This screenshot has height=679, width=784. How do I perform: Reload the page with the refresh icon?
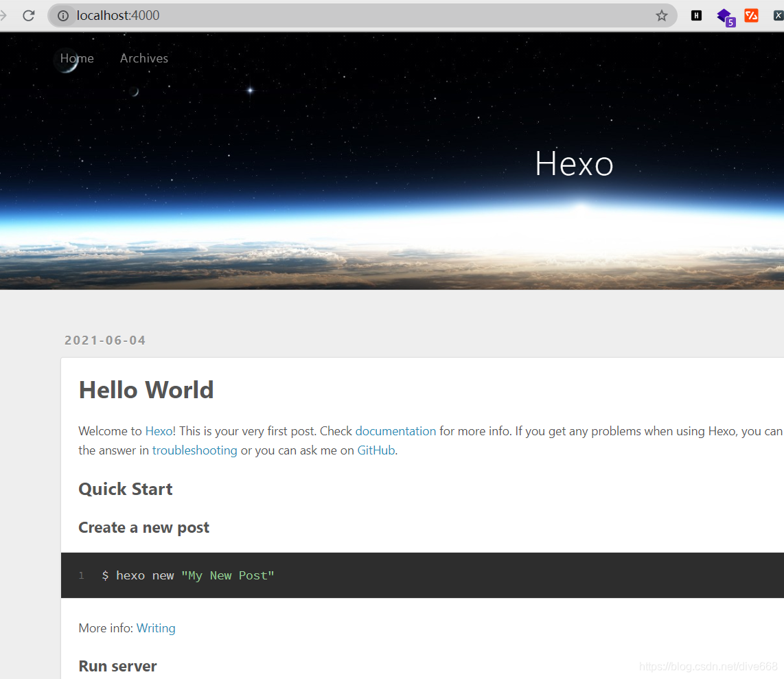[29, 16]
